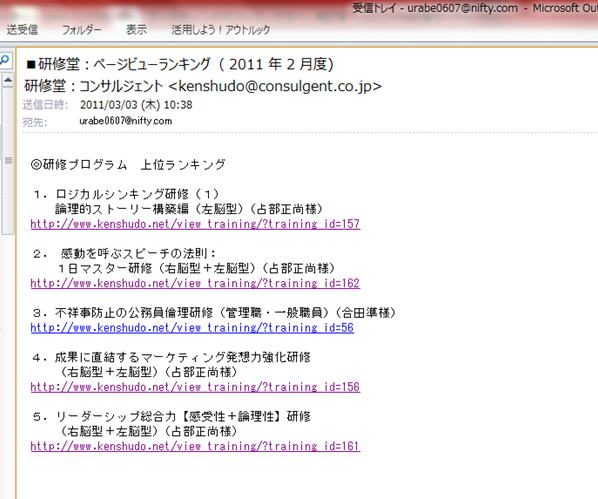Click item 5 リーダーシップ総合力 研修
The image size is (598, 499).
[x=172, y=417]
